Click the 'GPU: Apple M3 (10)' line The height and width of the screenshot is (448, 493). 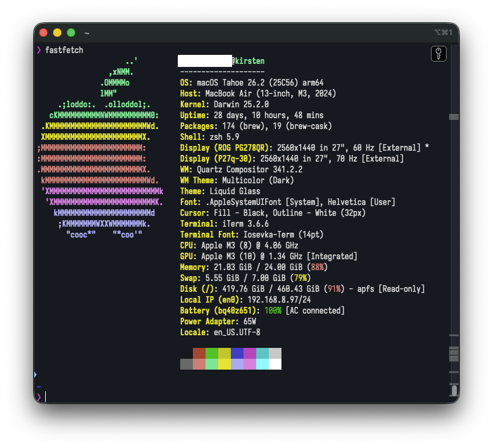click(x=269, y=256)
